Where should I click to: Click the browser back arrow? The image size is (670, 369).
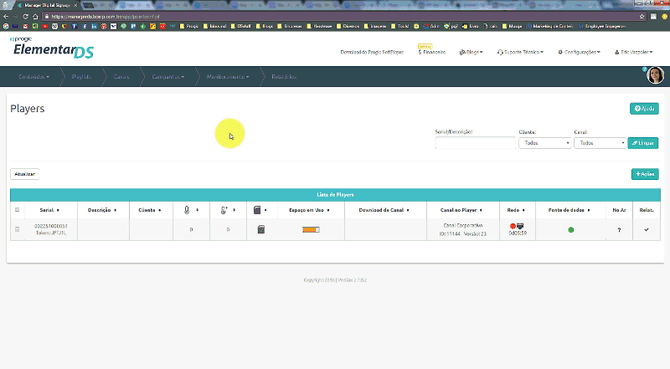tap(6, 16)
